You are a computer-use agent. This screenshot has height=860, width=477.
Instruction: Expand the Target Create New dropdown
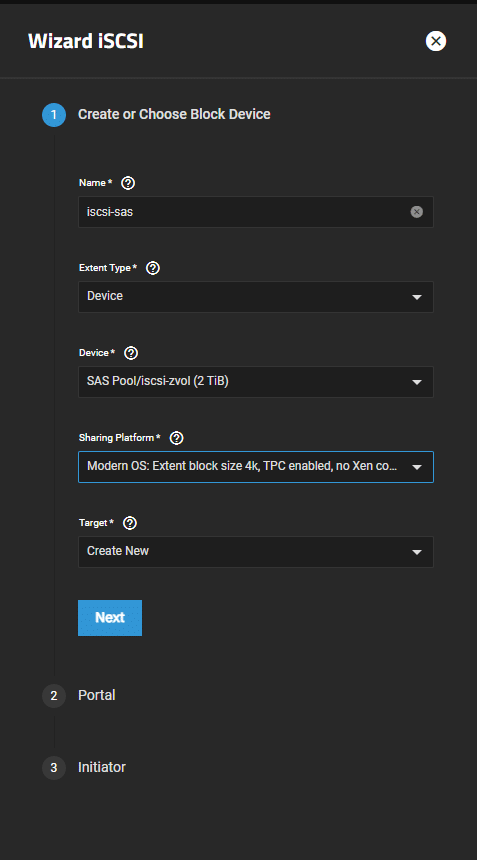pos(256,552)
